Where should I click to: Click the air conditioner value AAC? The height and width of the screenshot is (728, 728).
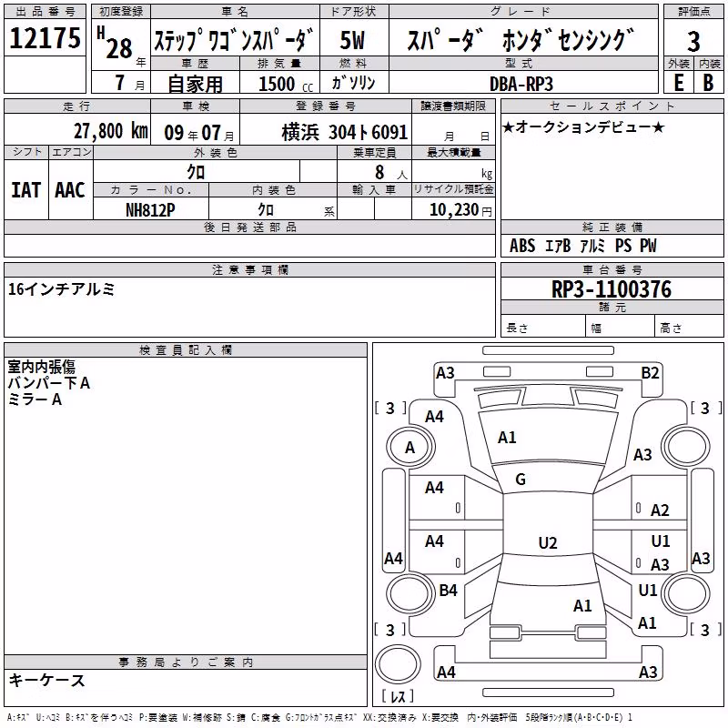pyautogui.click(x=70, y=190)
